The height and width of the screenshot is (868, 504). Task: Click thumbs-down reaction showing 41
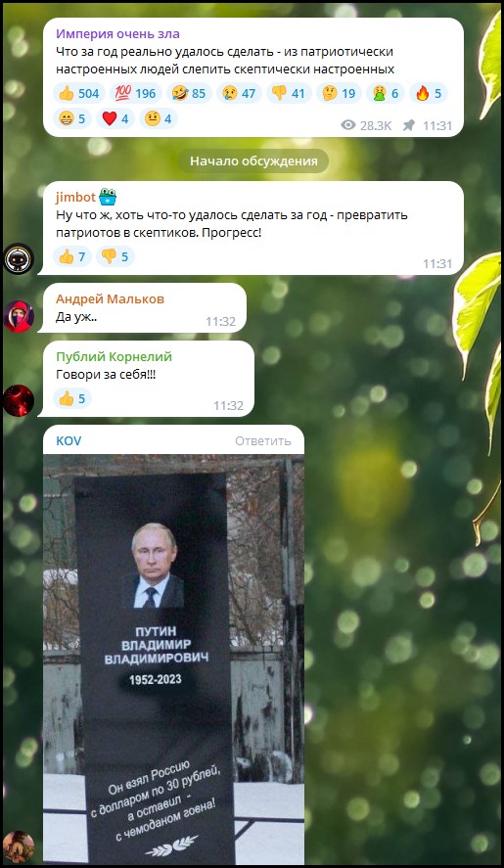click(x=289, y=93)
